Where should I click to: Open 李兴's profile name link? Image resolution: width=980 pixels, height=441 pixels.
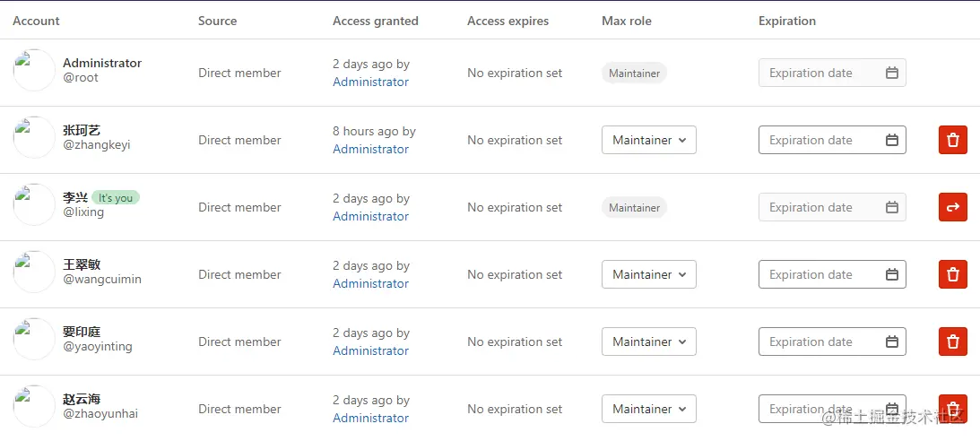coord(75,197)
